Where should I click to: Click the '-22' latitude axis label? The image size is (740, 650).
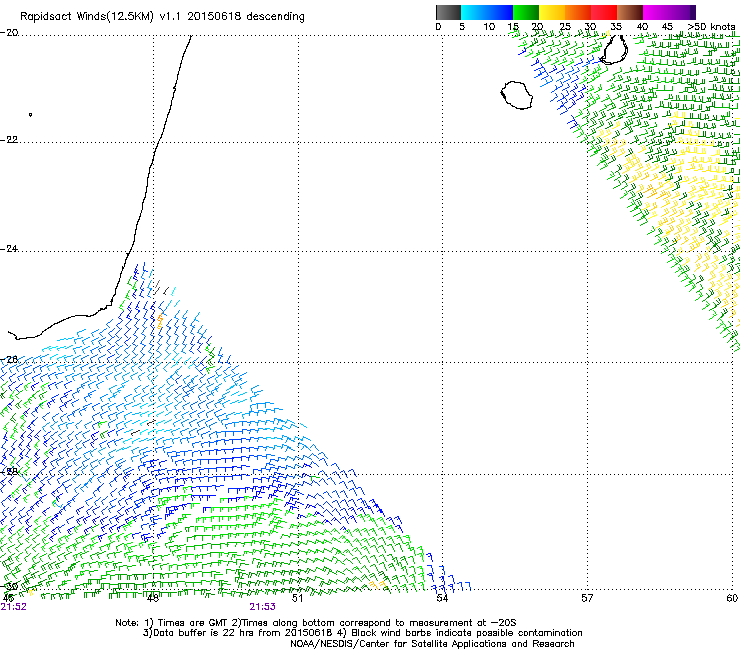tap(9, 140)
